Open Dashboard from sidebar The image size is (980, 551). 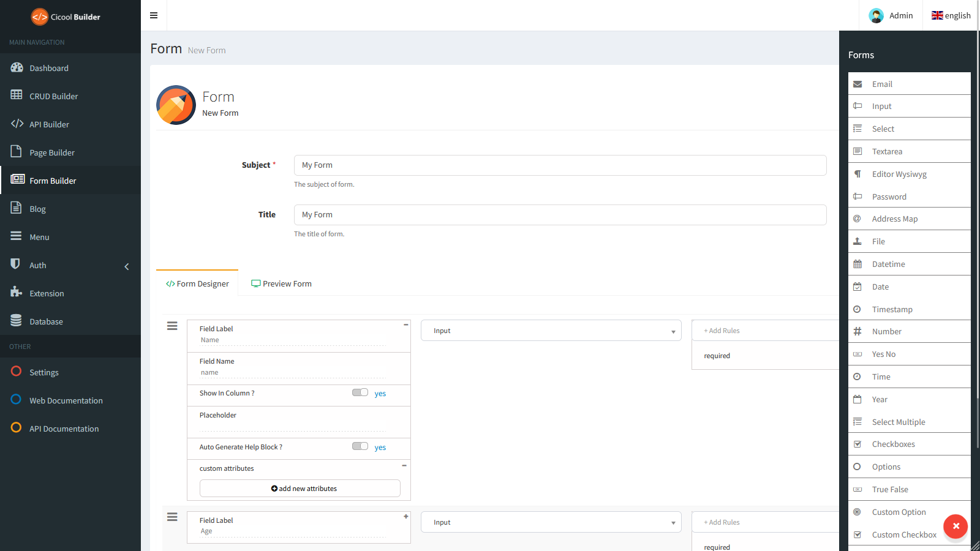(x=70, y=68)
